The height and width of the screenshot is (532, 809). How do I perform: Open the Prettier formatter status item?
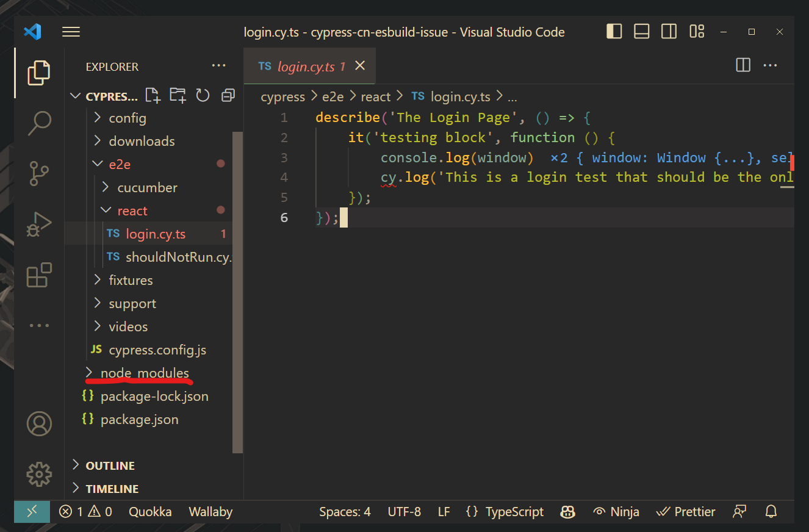click(x=686, y=511)
